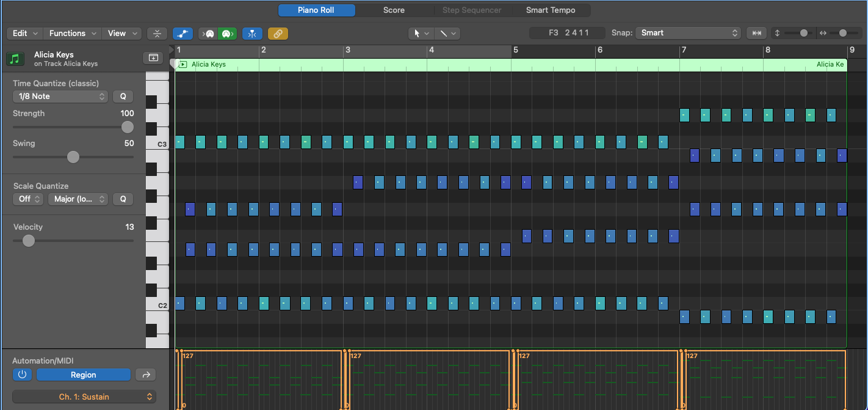The height and width of the screenshot is (410, 868).
Task: Click the Collapse Mode icon in toolbar
Action: point(157,34)
